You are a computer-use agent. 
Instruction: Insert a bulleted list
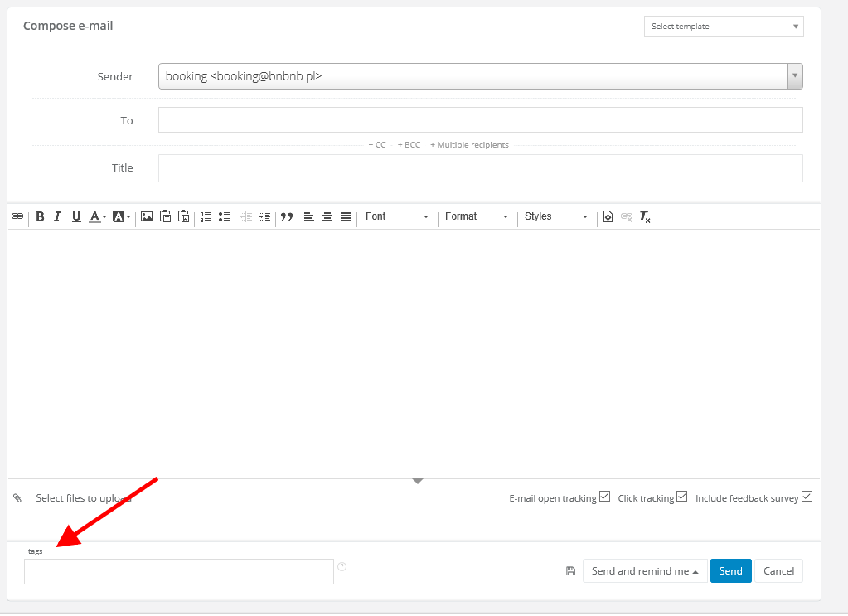pos(224,216)
